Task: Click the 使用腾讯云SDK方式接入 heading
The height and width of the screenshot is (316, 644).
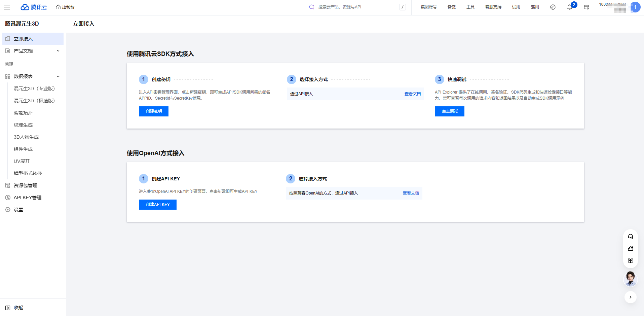Action: (160, 54)
